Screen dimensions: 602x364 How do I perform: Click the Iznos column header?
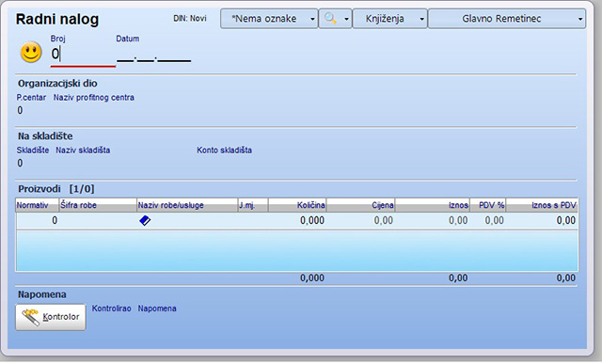(433, 205)
